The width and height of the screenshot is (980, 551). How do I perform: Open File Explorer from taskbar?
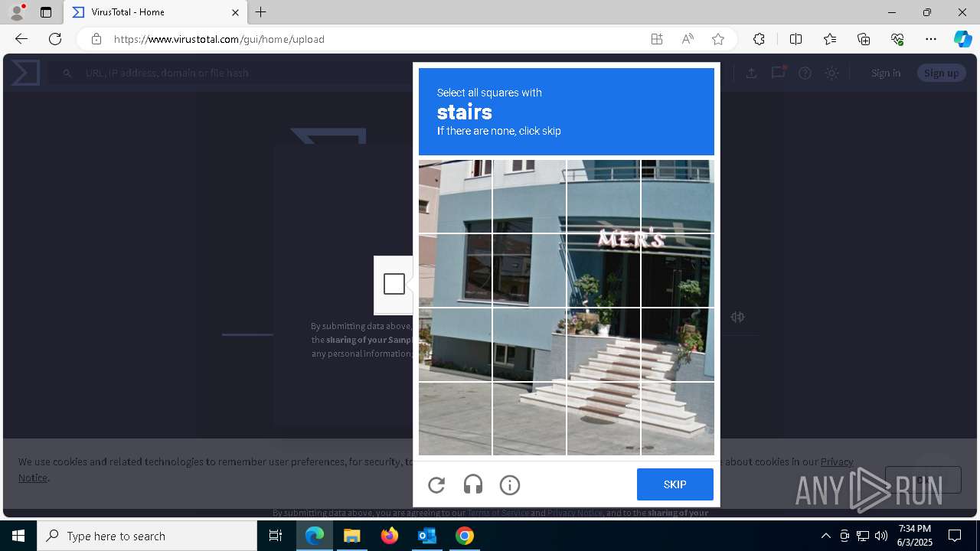(x=351, y=536)
